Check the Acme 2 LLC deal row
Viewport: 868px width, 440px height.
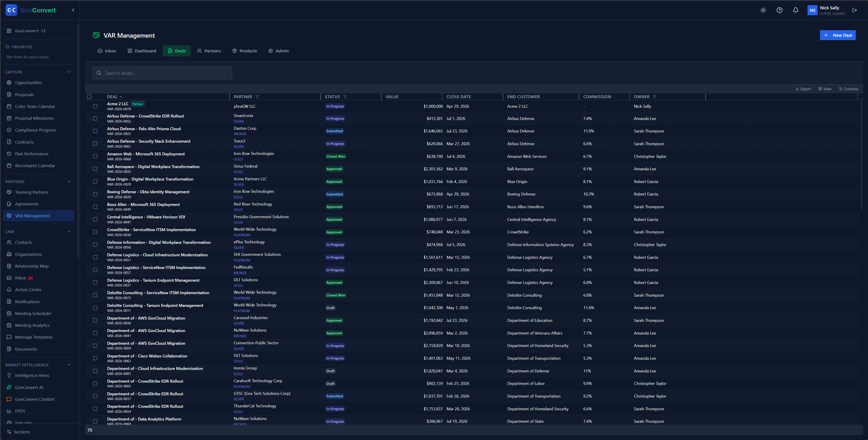(95, 106)
